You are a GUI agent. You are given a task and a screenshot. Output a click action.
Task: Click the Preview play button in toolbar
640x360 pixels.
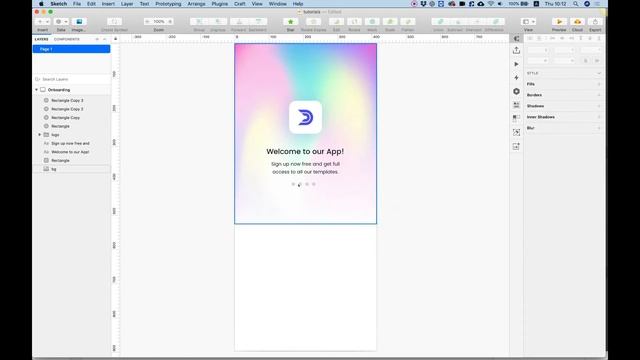pos(559,22)
